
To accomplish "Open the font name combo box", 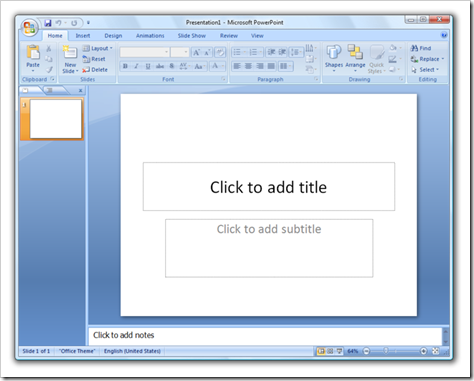I will coord(144,52).
